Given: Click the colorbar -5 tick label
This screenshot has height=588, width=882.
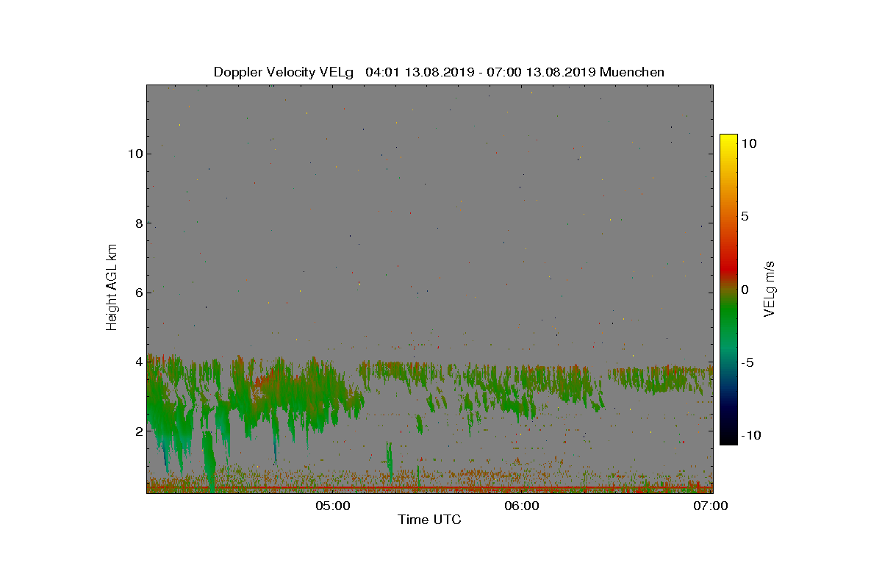Looking at the screenshot, I should pos(747,362).
